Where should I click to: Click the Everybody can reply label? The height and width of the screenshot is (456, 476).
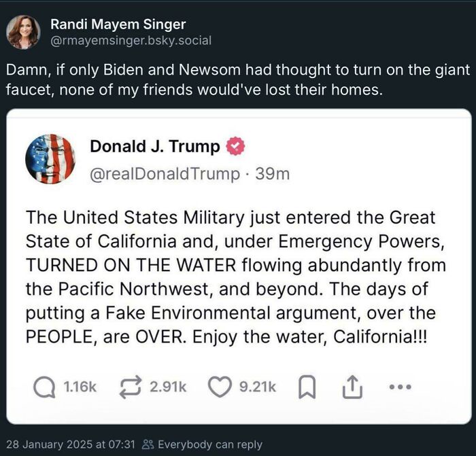(x=209, y=444)
